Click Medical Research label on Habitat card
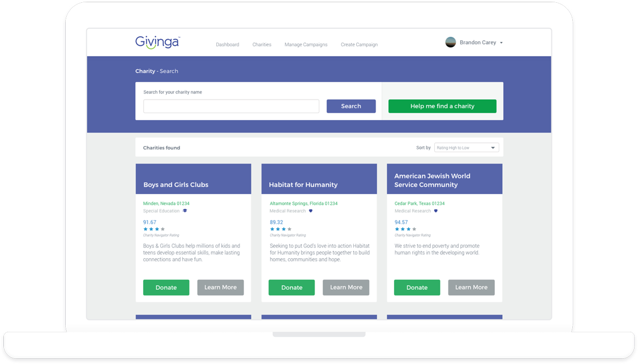Screen dimensions: 638x364 click(288, 211)
